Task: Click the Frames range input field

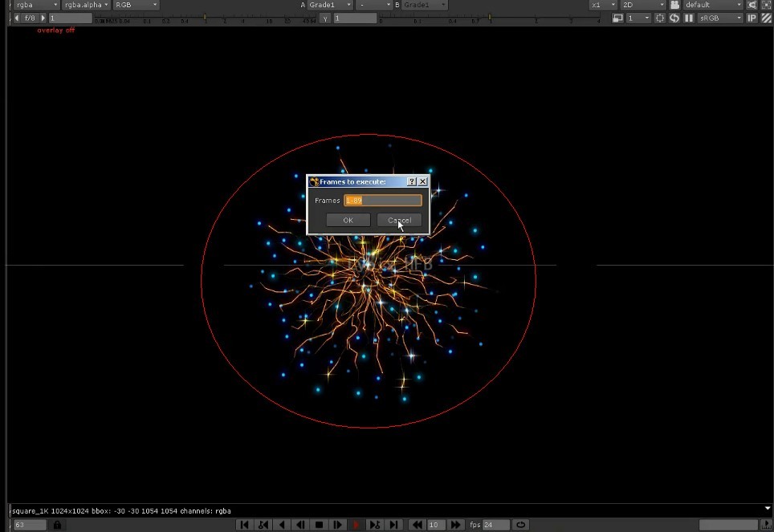Action: pos(382,201)
